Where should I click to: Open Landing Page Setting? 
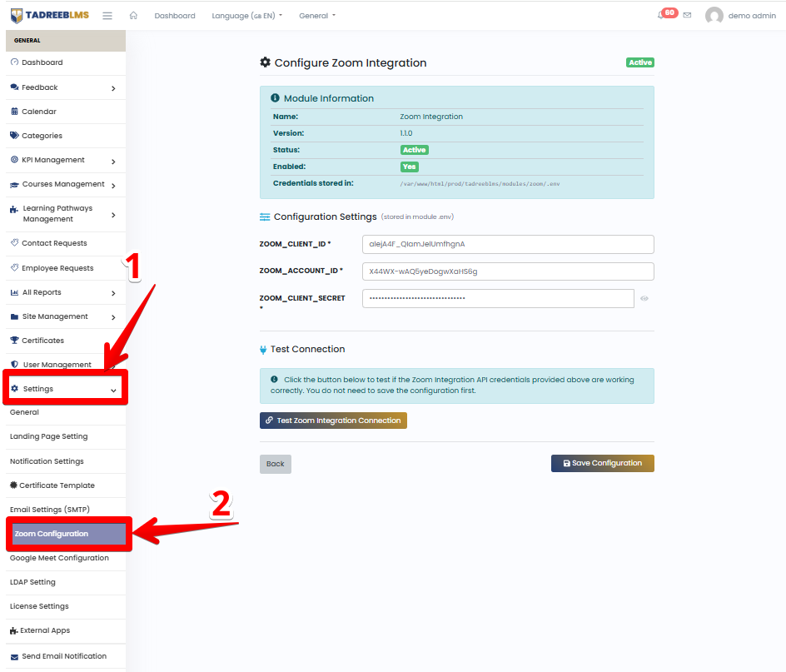[48, 436]
